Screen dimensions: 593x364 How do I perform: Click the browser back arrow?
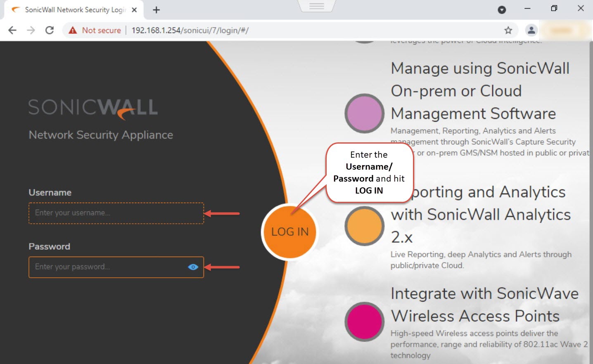[12, 30]
